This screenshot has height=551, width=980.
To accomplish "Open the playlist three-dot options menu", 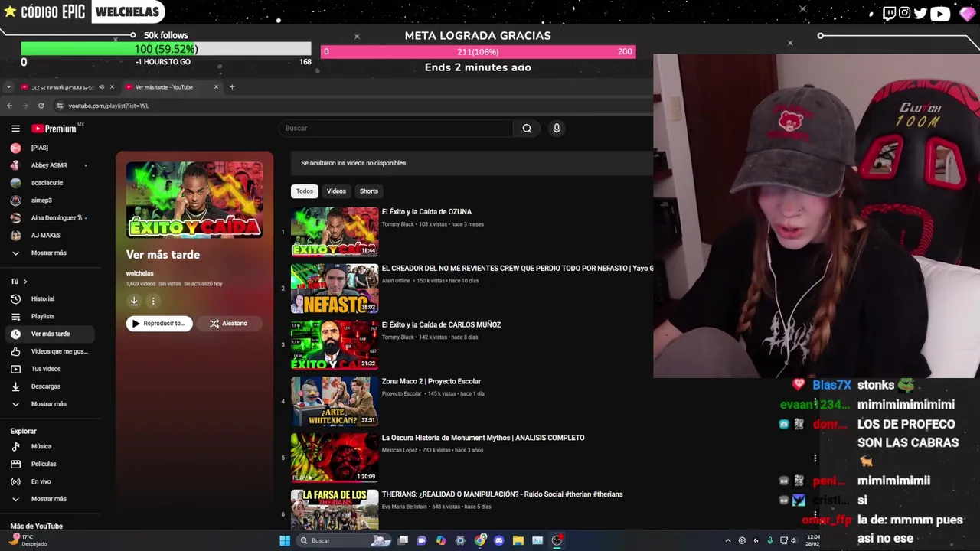I will click(x=153, y=301).
